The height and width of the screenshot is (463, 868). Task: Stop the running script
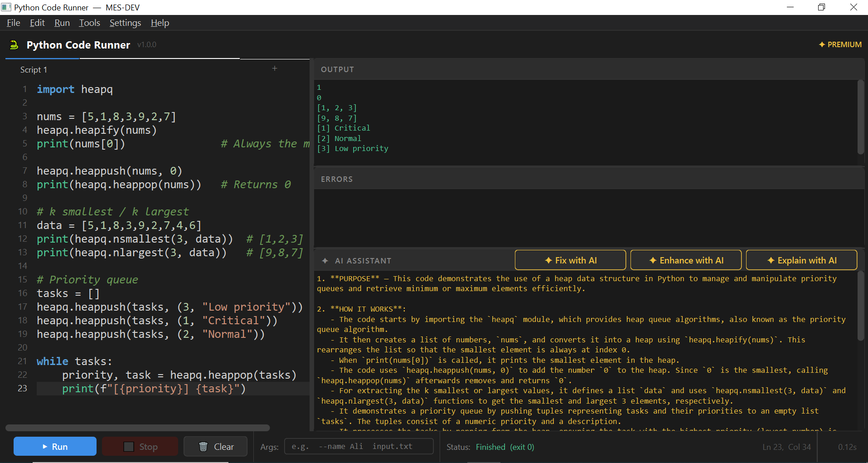(x=140, y=446)
